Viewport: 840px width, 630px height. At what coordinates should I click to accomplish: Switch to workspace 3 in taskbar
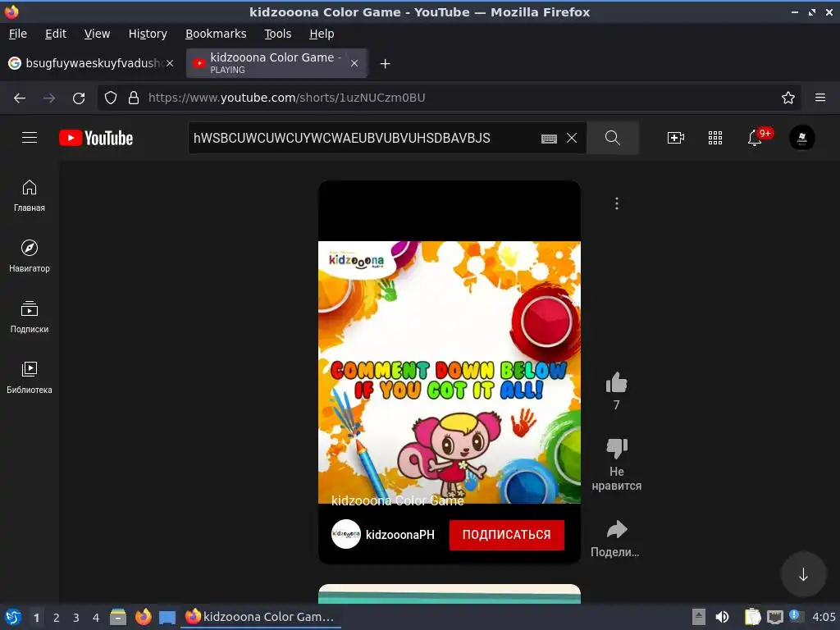pyautogui.click(x=76, y=618)
